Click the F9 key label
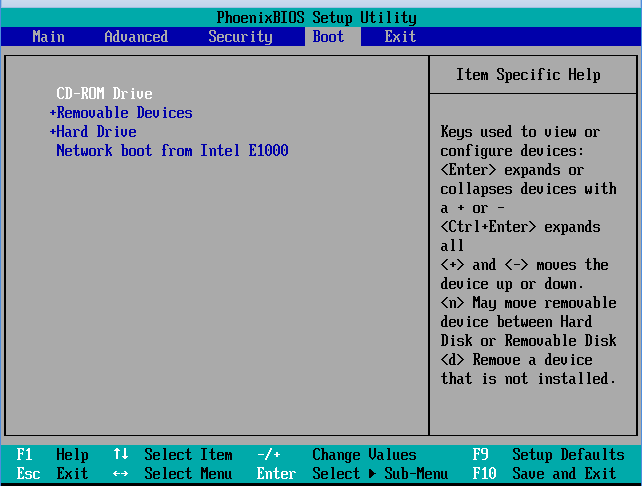This screenshot has width=642, height=486. [480, 454]
